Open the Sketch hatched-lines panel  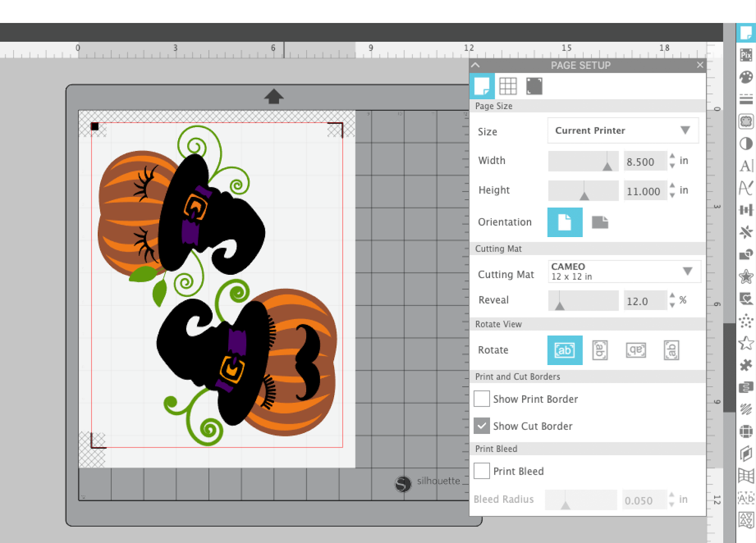tap(746, 409)
